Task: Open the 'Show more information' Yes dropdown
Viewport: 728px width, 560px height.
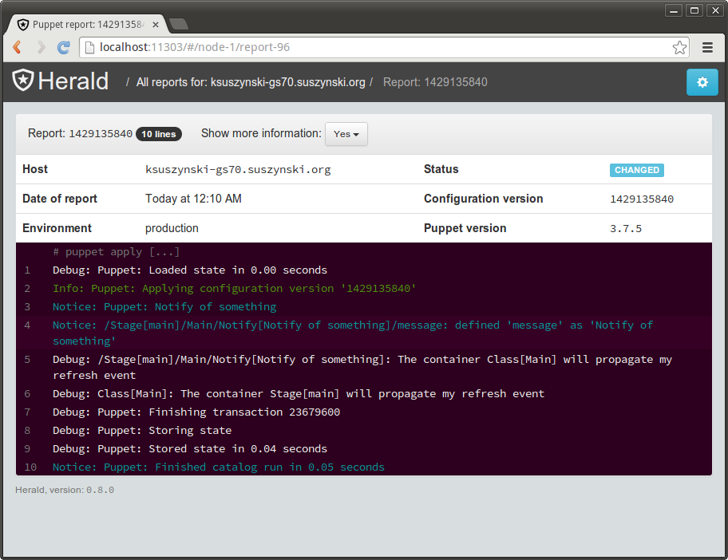Action: (346, 134)
